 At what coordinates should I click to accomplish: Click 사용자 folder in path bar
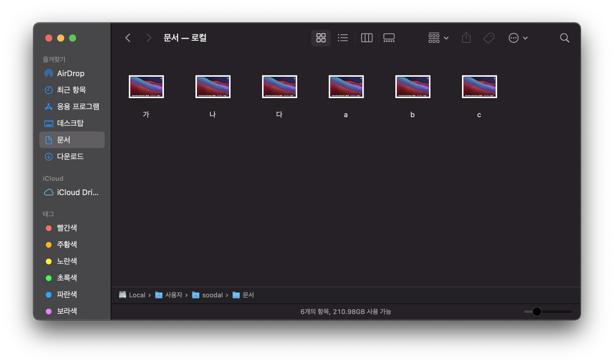pyautogui.click(x=173, y=295)
